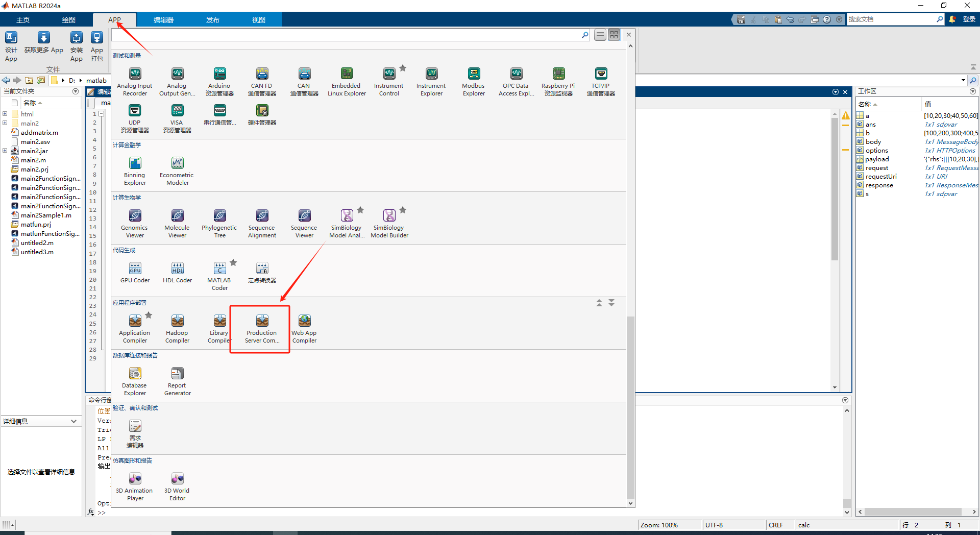Open Embedded Linux Explorer app
The height and width of the screenshot is (535, 980).
[347, 82]
